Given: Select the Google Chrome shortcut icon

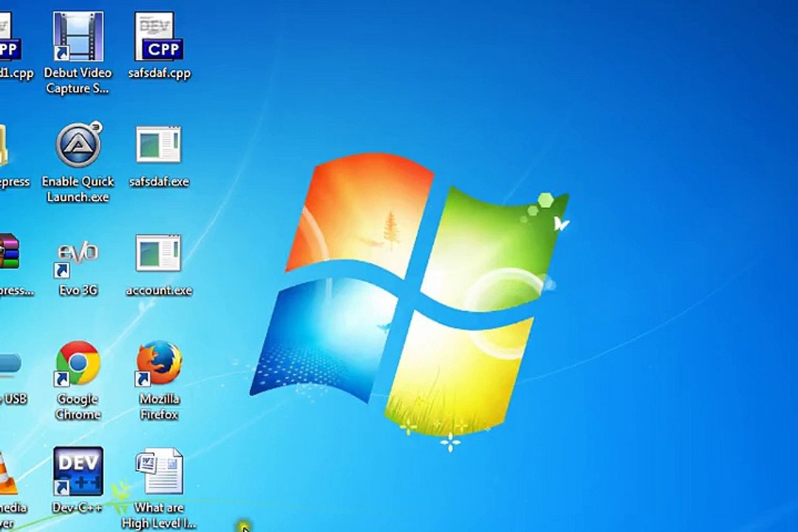Looking at the screenshot, I should coord(78,364).
